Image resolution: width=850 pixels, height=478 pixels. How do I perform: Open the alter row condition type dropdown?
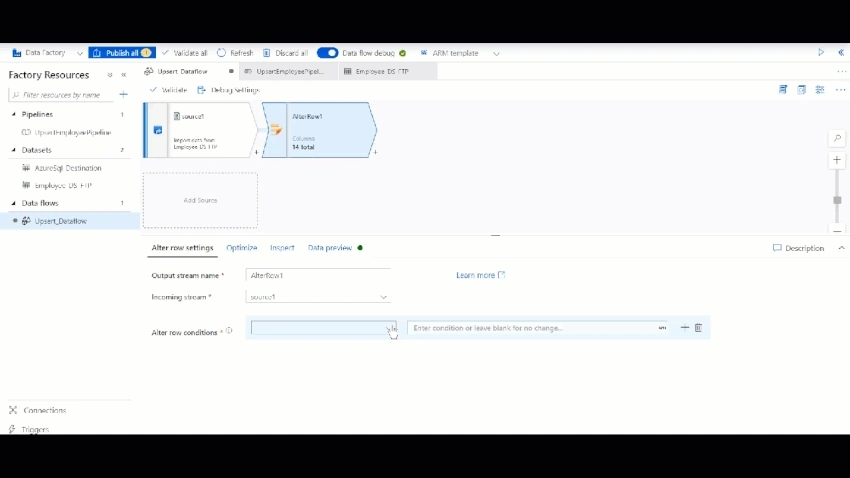click(x=324, y=328)
